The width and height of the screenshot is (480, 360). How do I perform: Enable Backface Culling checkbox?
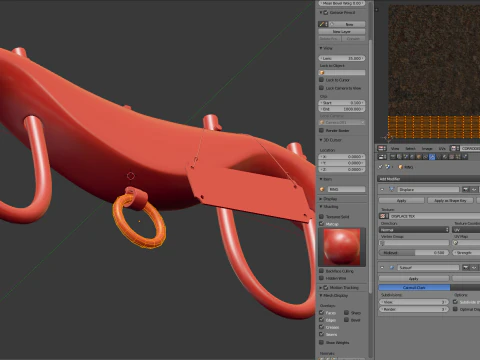[321, 271]
